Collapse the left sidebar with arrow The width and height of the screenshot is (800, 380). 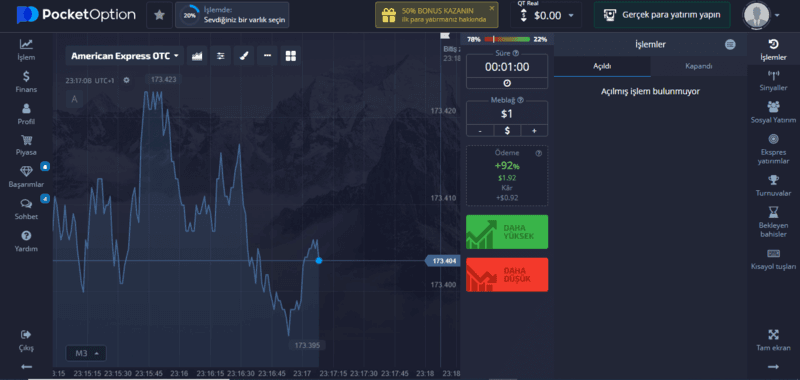click(x=27, y=367)
